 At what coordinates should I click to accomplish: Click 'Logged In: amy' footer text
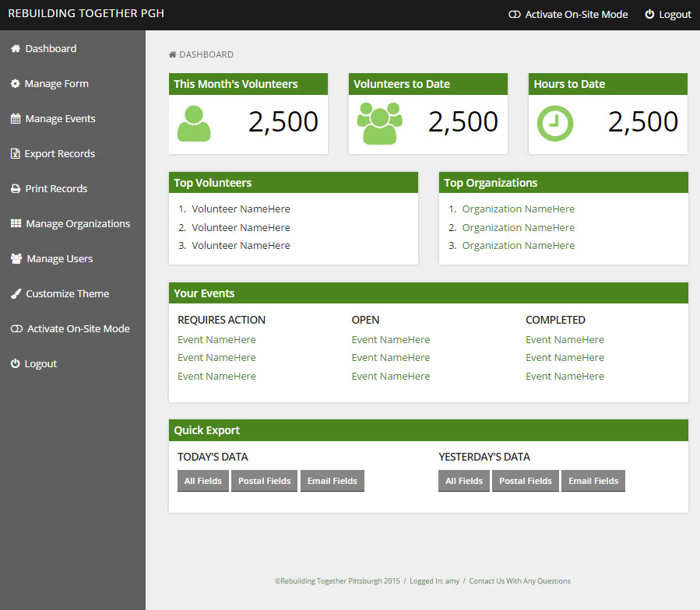(434, 581)
